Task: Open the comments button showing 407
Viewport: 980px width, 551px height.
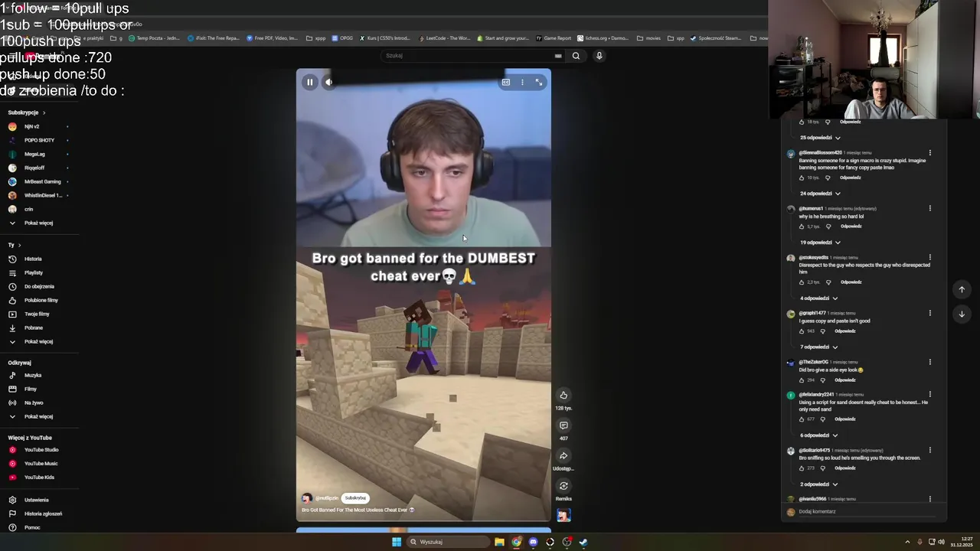Action: (x=563, y=425)
